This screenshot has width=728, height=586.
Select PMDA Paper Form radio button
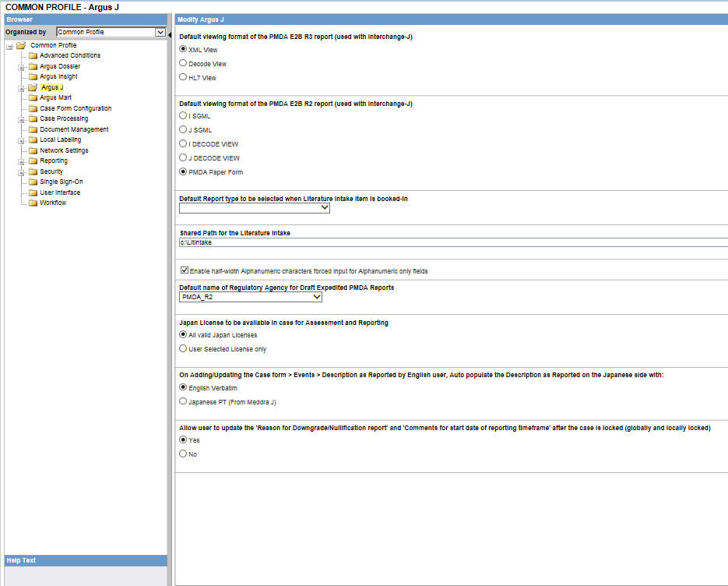click(183, 171)
